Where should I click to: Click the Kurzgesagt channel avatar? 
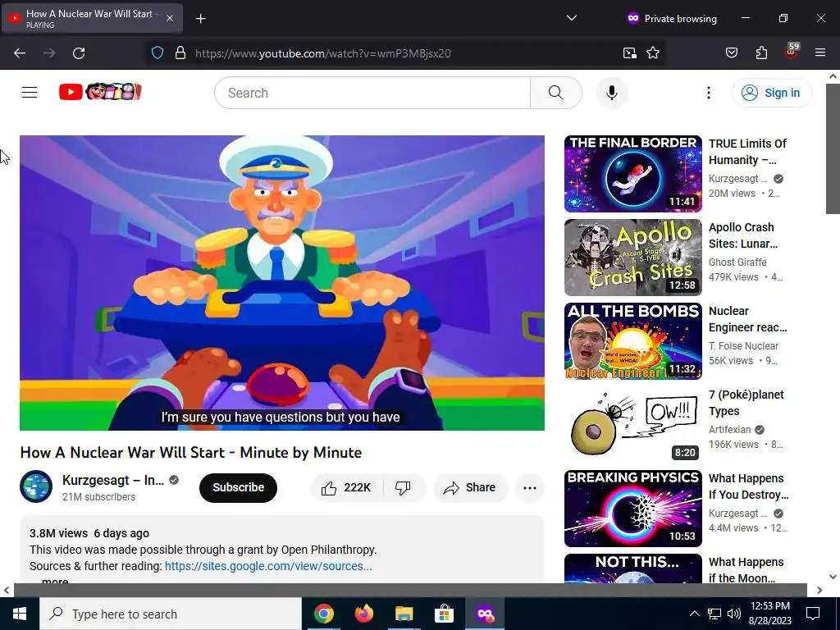(x=36, y=486)
